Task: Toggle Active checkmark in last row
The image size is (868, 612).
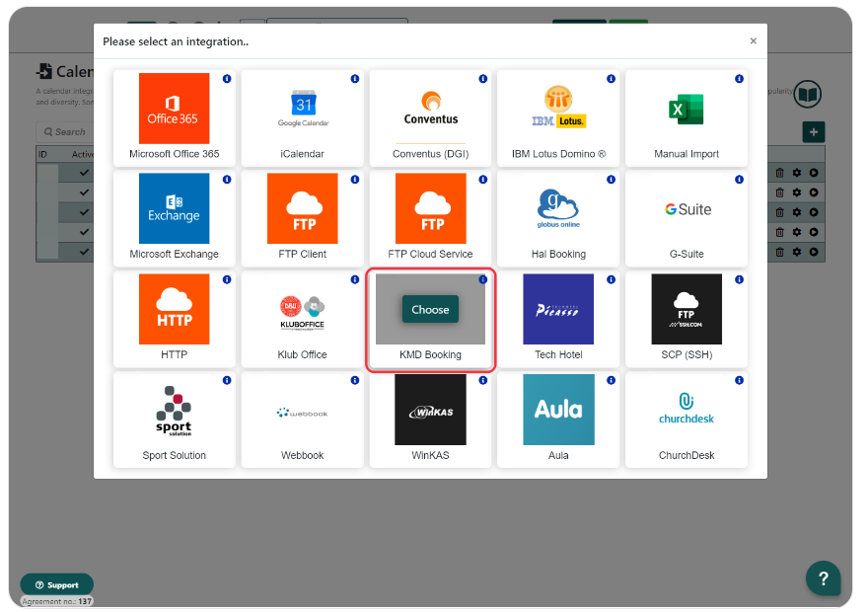Action: pyautogui.click(x=84, y=252)
